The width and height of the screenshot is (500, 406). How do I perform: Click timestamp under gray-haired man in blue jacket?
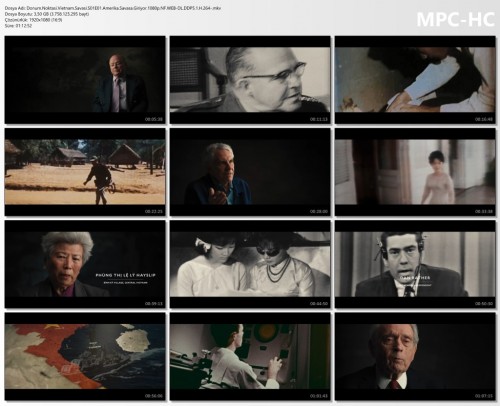point(319,212)
